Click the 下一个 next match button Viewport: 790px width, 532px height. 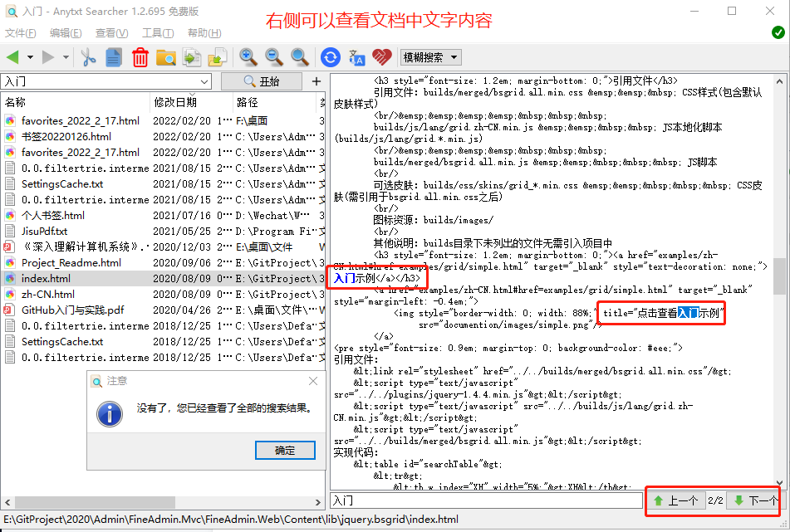(x=754, y=500)
